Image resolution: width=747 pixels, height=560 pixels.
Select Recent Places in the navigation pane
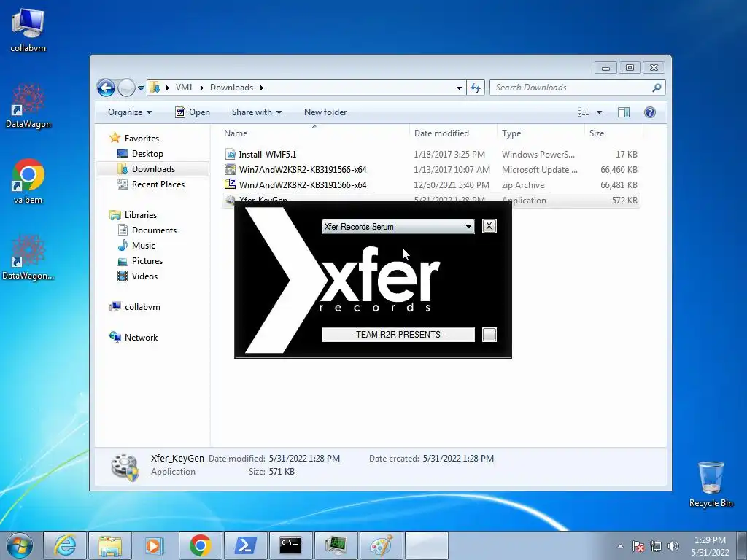point(158,184)
